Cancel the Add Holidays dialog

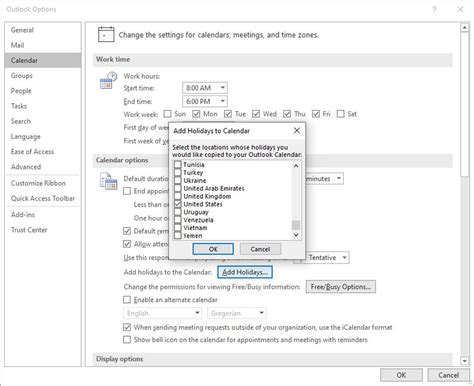(260, 249)
